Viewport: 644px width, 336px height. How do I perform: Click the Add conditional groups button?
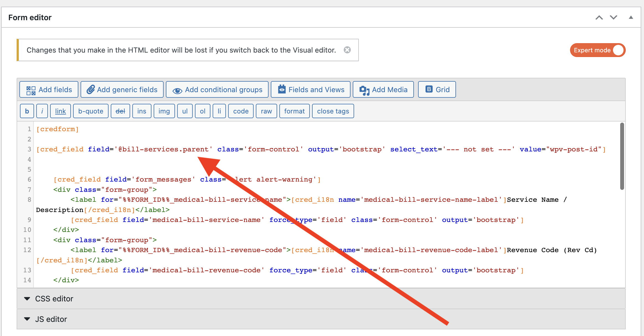pyautogui.click(x=217, y=89)
